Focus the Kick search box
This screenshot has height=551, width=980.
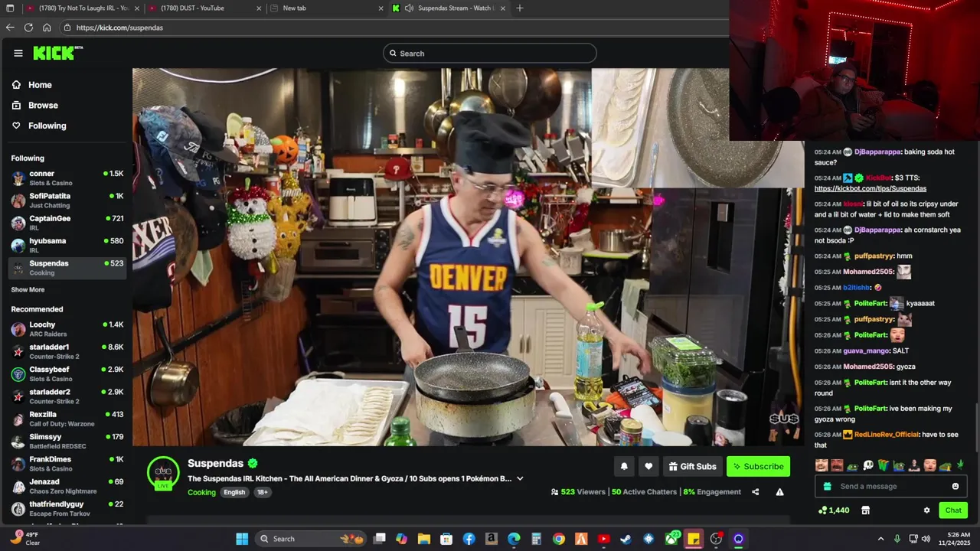(x=490, y=54)
